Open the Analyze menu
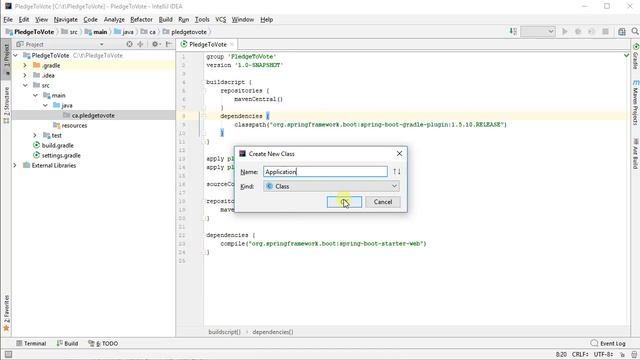 point(114,19)
